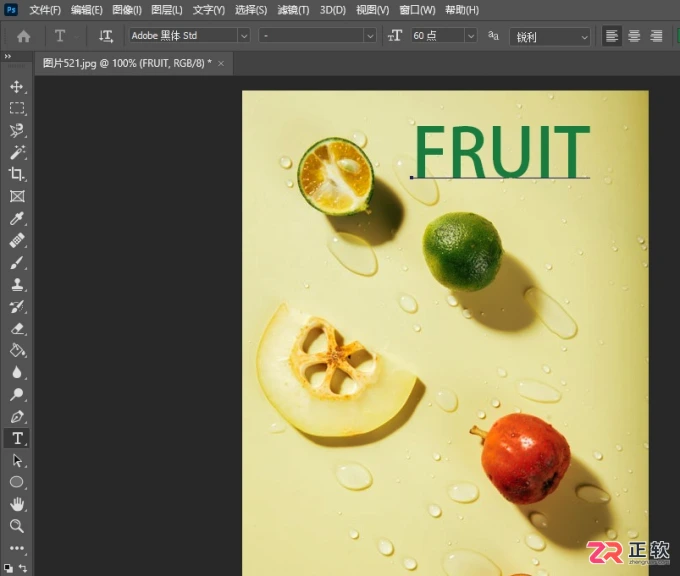Click the 60 点 font size field
The width and height of the screenshot is (680, 576).
pos(438,36)
